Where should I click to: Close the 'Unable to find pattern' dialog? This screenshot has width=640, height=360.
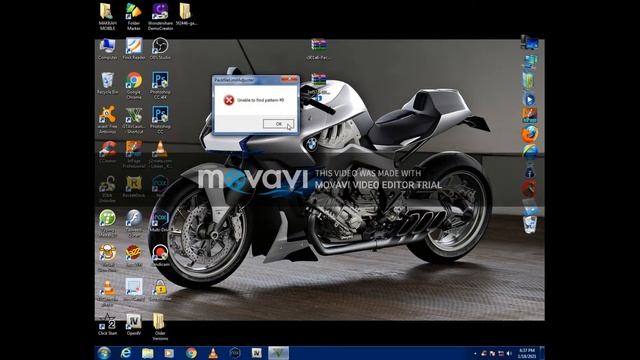coord(290,78)
